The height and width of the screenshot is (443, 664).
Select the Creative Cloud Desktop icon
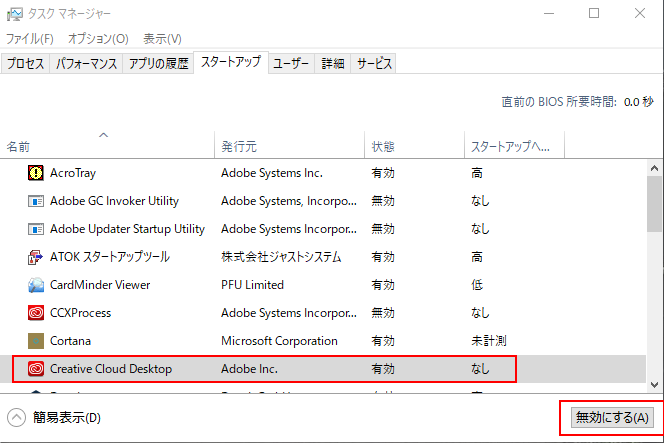tap(36, 369)
